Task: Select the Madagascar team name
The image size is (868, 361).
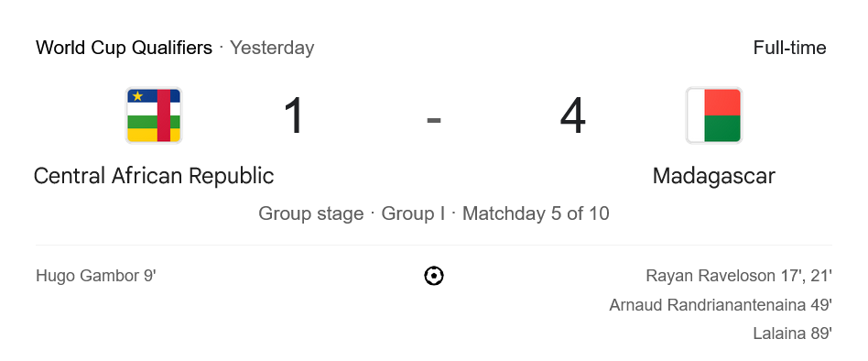Action: coord(713,176)
